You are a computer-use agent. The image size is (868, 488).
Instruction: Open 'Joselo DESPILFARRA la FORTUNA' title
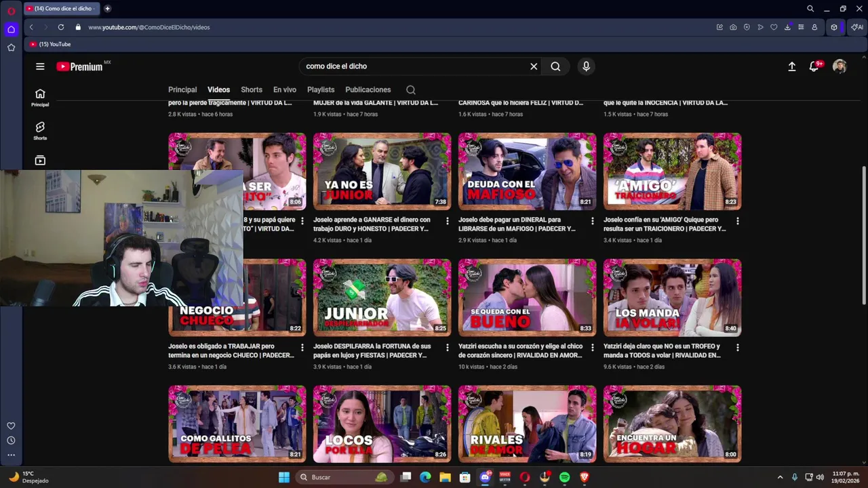click(372, 350)
